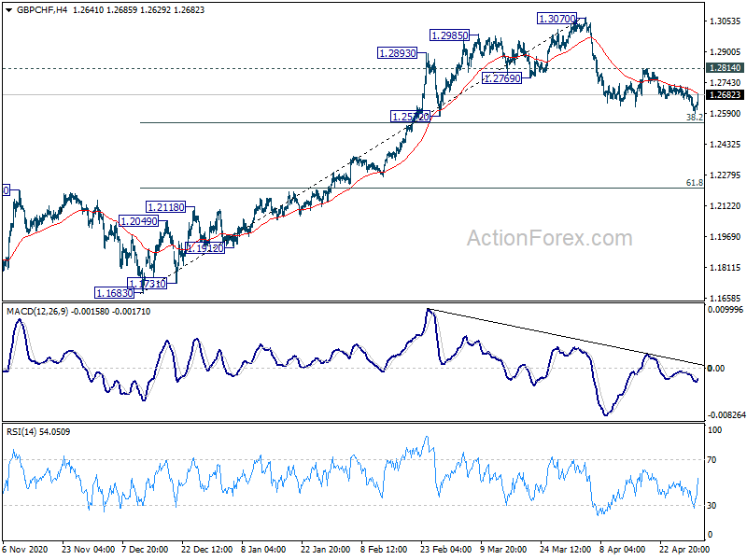Screen dimensions: 747x560
Task: Click the 38.2 Fibonacci level label
Action: pos(695,118)
